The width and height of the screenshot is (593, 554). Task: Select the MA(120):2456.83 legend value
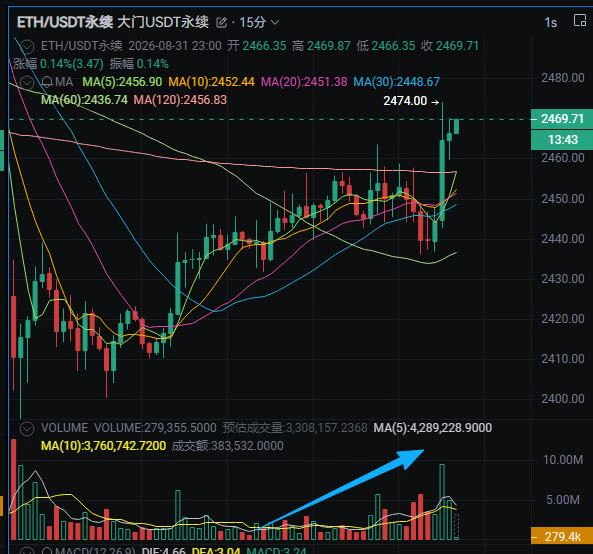pyautogui.click(x=180, y=100)
